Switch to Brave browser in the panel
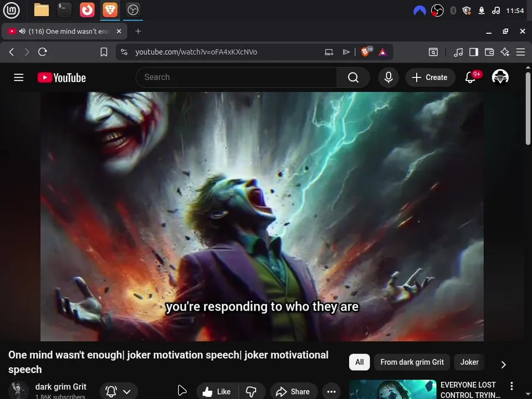This screenshot has height=399, width=532. (x=110, y=10)
